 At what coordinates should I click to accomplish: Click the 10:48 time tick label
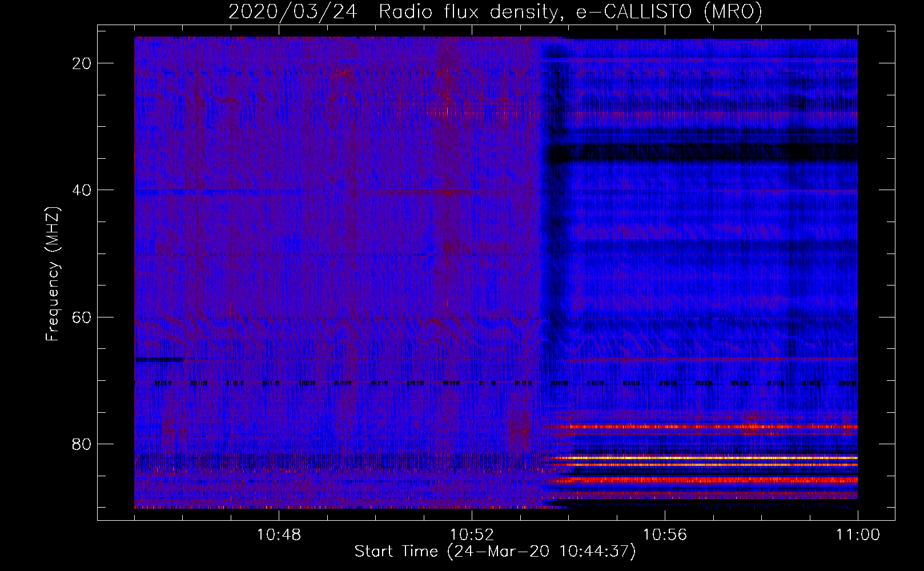[x=279, y=535]
